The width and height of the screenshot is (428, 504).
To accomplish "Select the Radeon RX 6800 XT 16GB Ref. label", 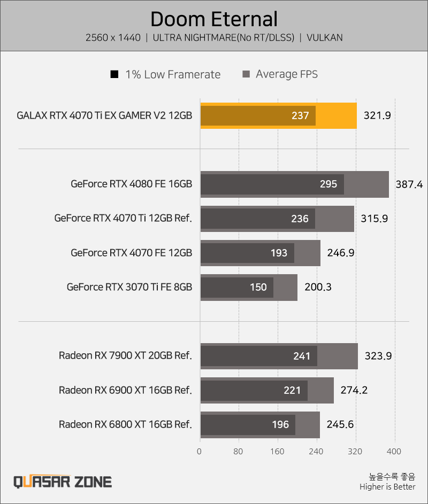I will tap(125, 424).
